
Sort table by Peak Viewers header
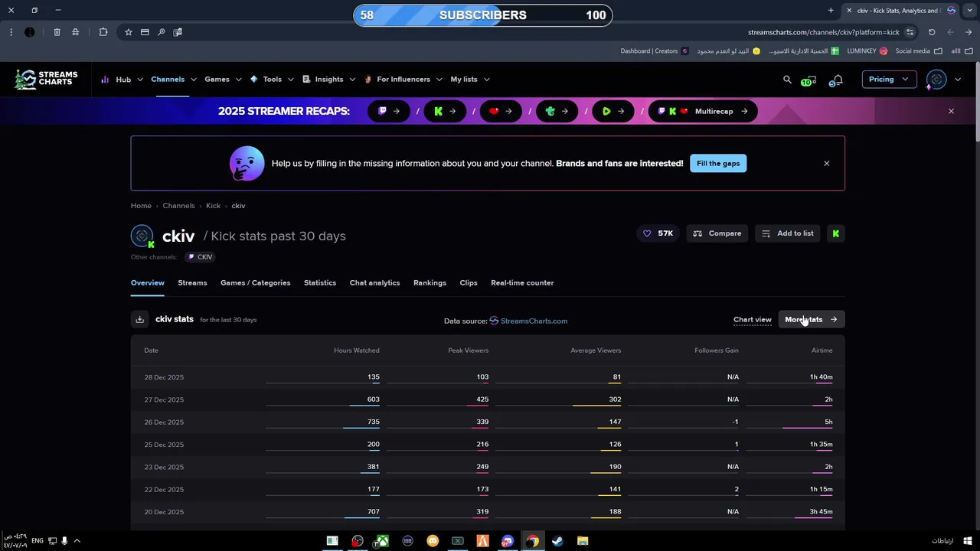click(468, 350)
